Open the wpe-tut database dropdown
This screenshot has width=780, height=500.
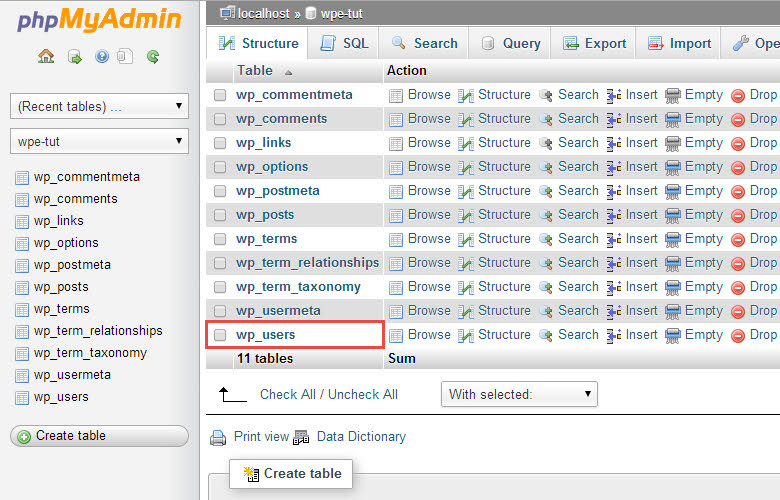point(99,141)
